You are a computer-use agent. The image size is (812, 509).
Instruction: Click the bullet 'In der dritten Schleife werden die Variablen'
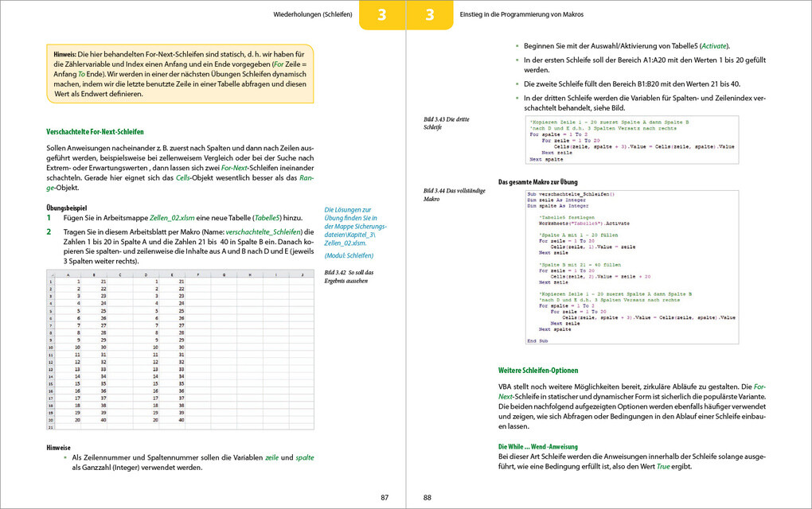coord(644,103)
